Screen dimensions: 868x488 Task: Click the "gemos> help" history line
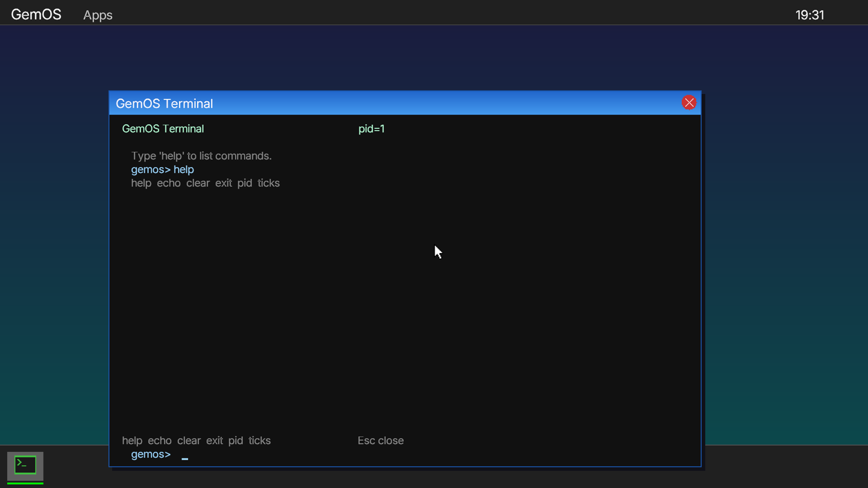(x=162, y=169)
